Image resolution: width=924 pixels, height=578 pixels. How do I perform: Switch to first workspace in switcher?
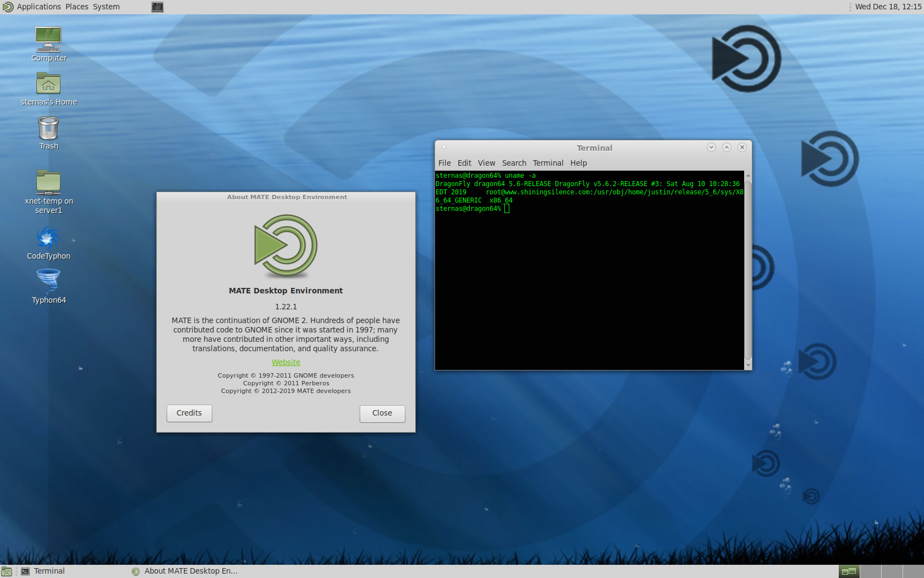(849, 571)
